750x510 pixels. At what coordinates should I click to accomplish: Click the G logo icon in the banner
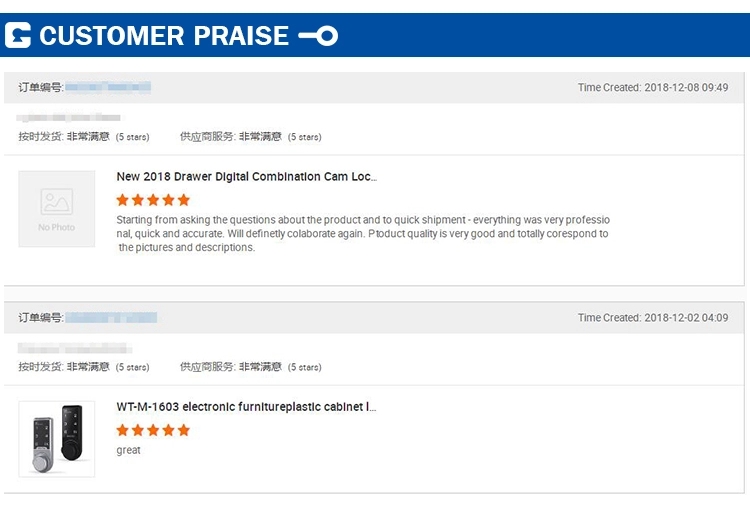pyautogui.click(x=18, y=36)
